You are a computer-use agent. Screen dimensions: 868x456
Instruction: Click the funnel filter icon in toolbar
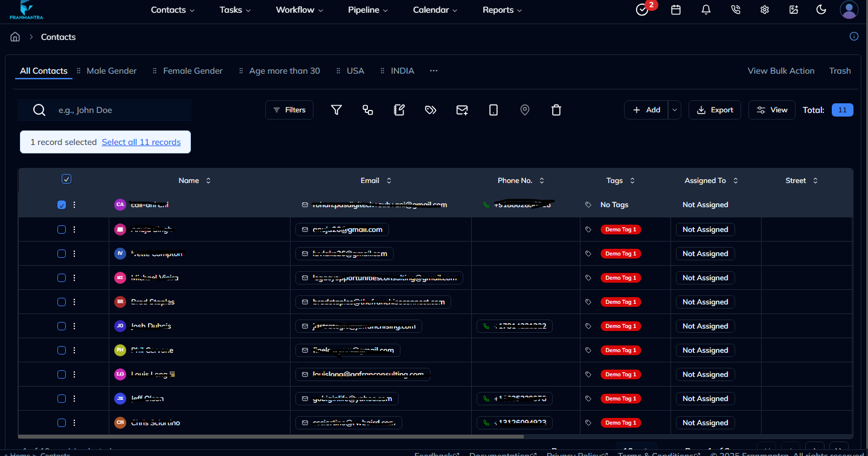336,110
